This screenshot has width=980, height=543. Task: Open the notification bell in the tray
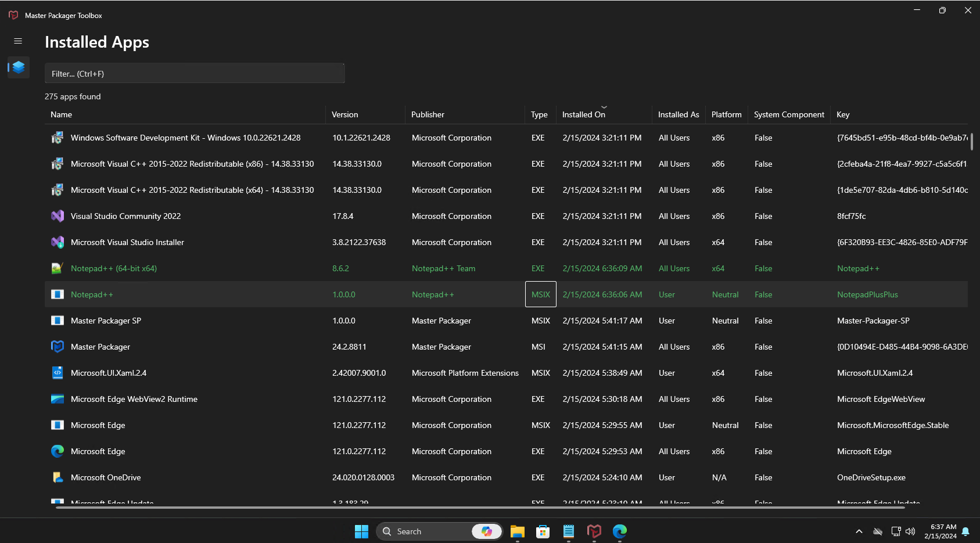coord(965,531)
